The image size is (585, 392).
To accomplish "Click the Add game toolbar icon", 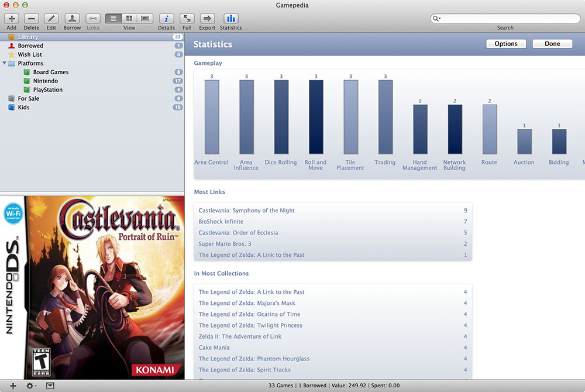I will [x=12, y=19].
